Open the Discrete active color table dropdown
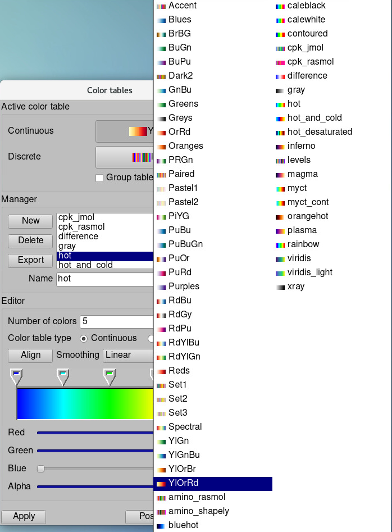 125,157
